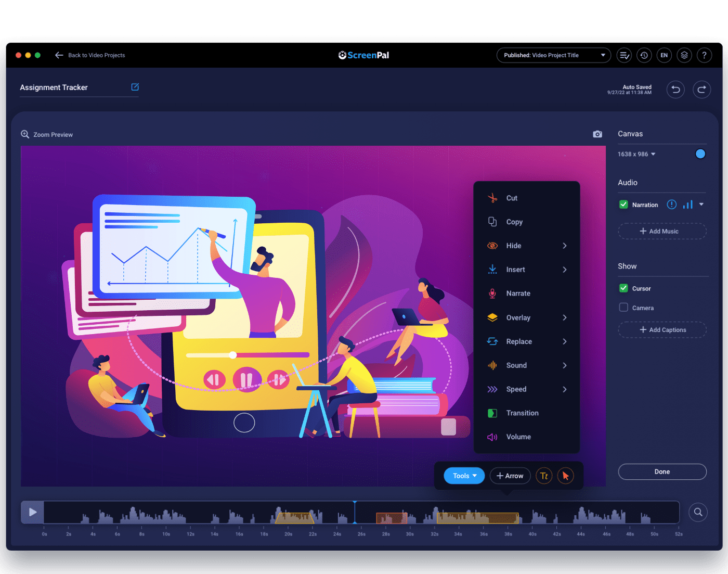
Task: Disable the Cursor visibility checkbox
Action: point(623,288)
